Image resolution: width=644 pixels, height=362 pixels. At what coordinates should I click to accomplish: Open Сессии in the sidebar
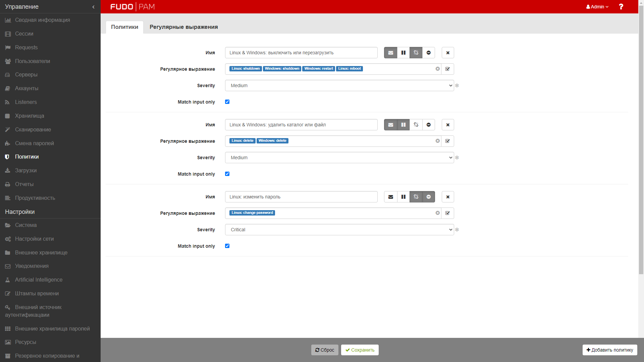tap(24, 34)
